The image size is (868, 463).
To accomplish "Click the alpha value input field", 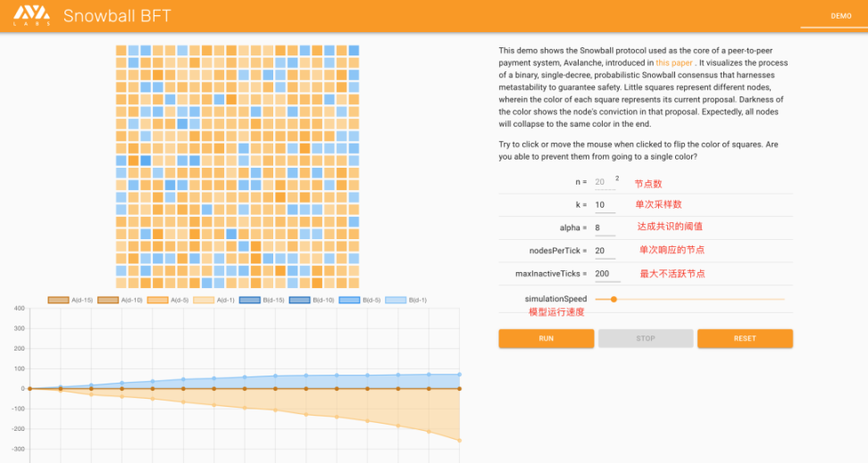I will (605, 227).
